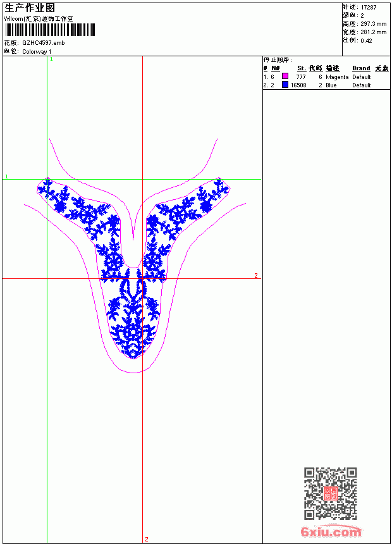Image resolution: width=392 pixels, height=544 pixels.
Task: Click the red marker 2 below the vertical guide
Action: pos(147,539)
